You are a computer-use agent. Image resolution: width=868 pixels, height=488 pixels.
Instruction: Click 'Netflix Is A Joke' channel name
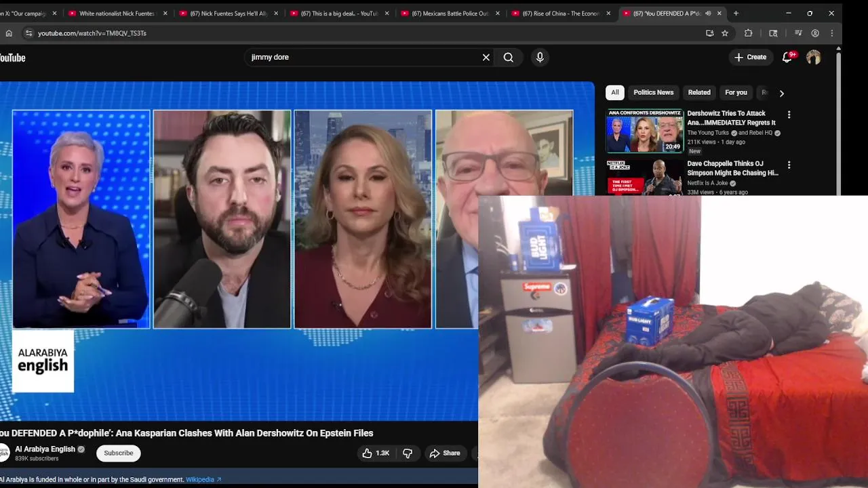[x=707, y=183]
